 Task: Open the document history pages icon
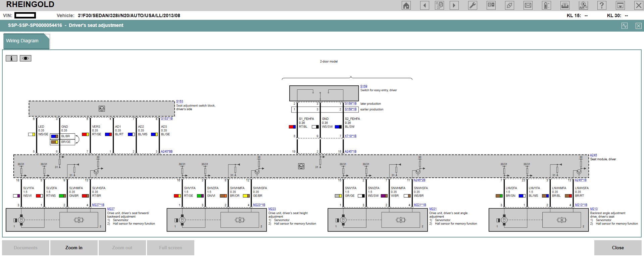(x=439, y=5)
